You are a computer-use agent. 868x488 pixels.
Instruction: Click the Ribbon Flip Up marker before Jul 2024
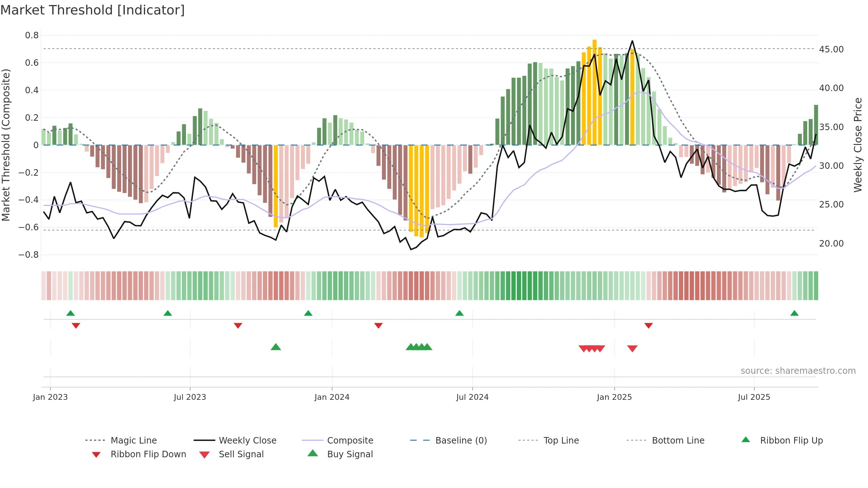pos(459,313)
